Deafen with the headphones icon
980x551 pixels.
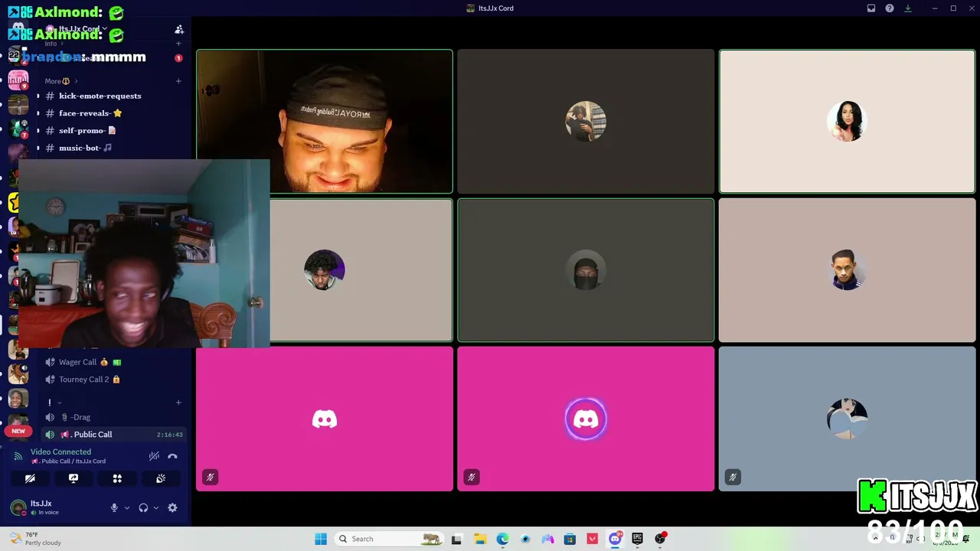(143, 507)
